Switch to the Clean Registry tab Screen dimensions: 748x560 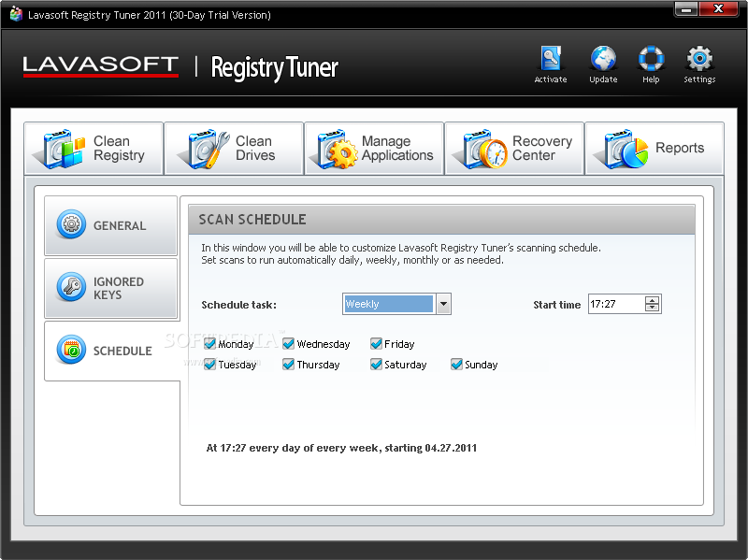(x=94, y=149)
